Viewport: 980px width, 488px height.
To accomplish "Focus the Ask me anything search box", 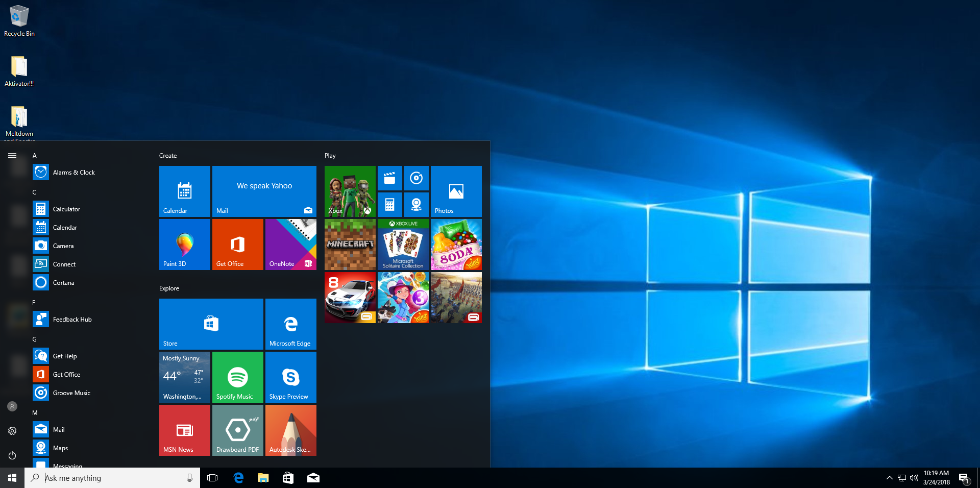I will coord(112,478).
